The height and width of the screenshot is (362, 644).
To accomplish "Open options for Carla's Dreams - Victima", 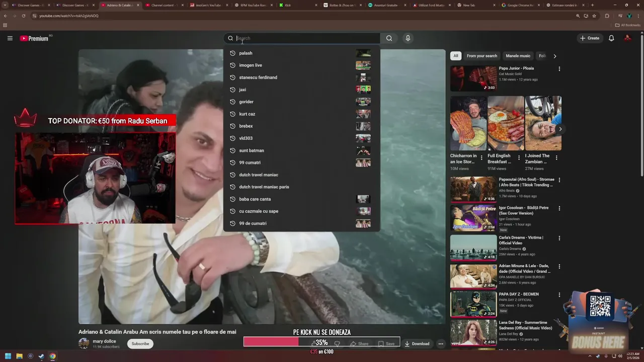I will (x=559, y=238).
